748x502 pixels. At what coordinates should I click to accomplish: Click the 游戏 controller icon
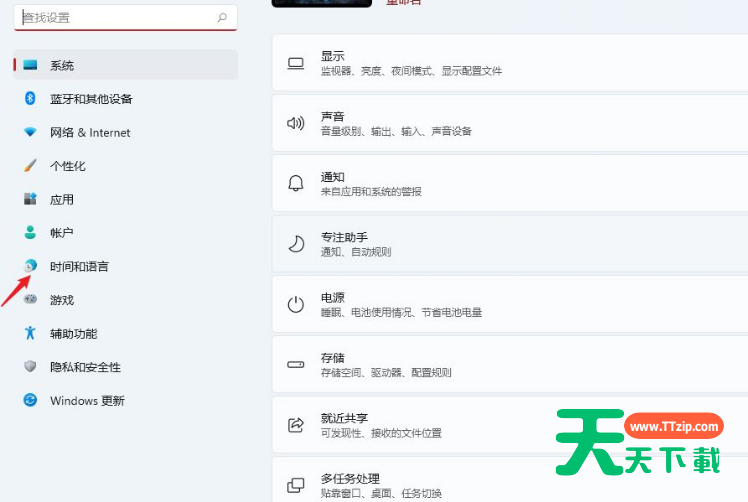tap(30, 300)
